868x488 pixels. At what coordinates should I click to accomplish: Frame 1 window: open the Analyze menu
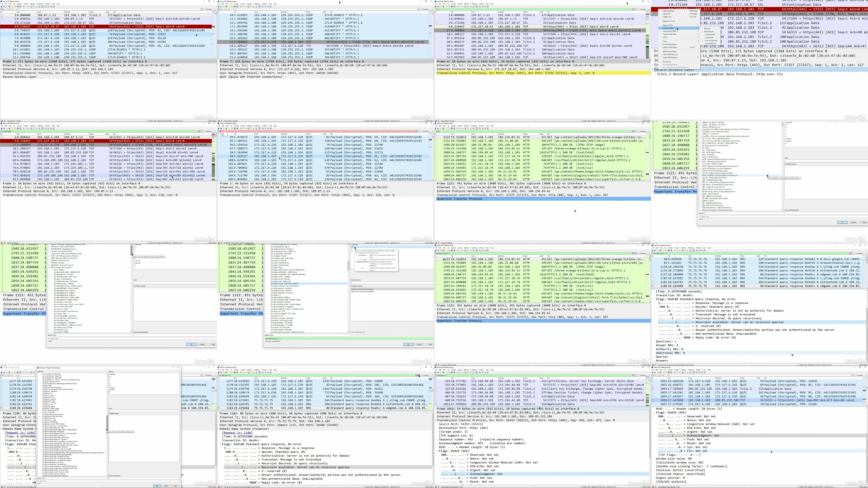point(26,4)
